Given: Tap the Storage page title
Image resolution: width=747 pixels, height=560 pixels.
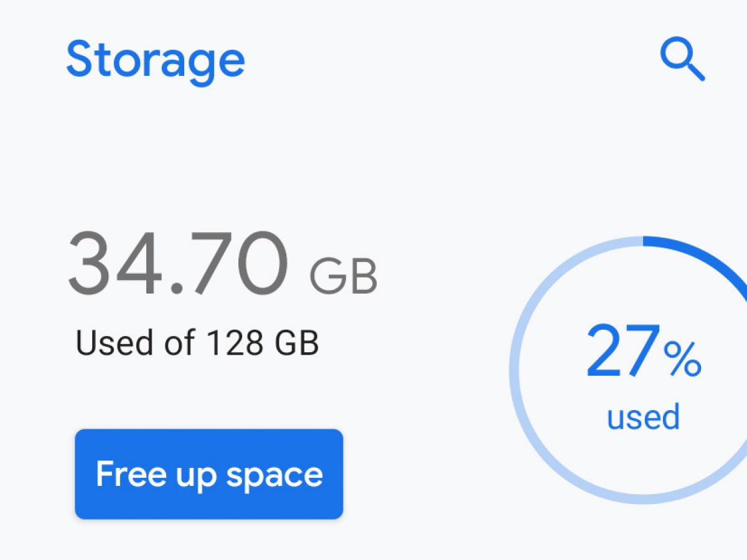Looking at the screenshot, I should 156,60.
